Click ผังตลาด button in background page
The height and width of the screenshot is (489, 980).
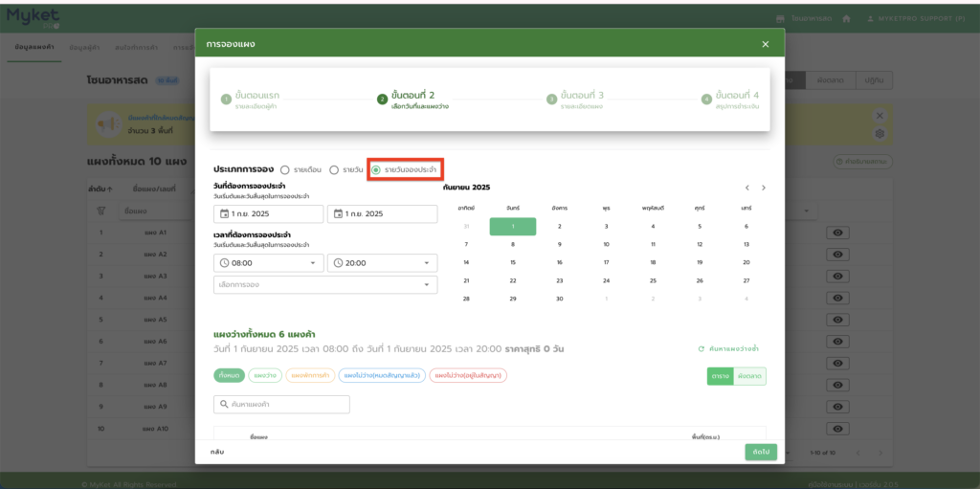tap(830, 80)
